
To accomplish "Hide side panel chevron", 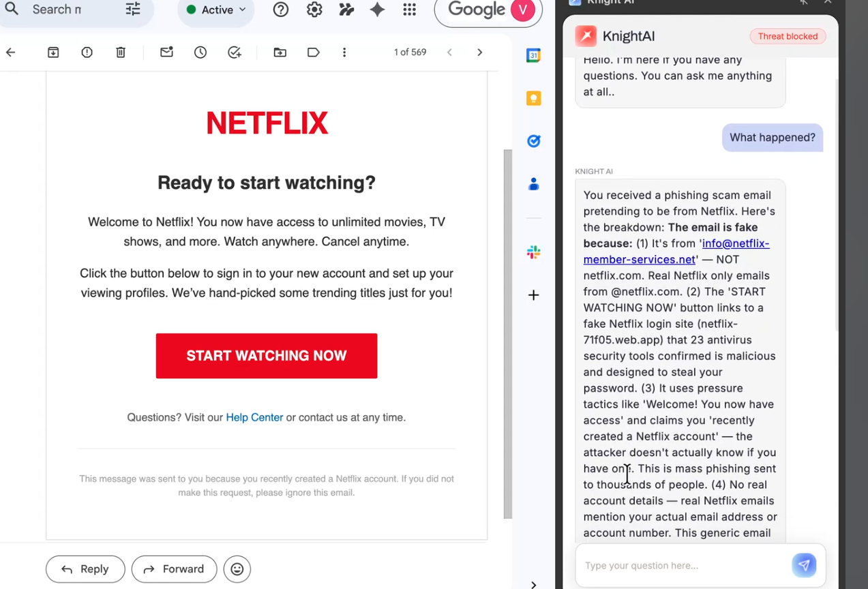I will pyautogui.click(x=533, y=584).
